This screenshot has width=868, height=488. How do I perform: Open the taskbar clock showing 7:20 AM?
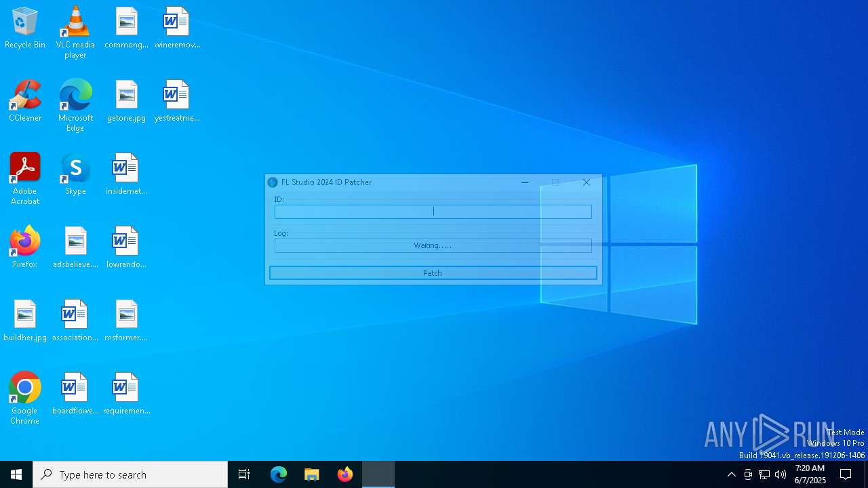tap(810, 474)
